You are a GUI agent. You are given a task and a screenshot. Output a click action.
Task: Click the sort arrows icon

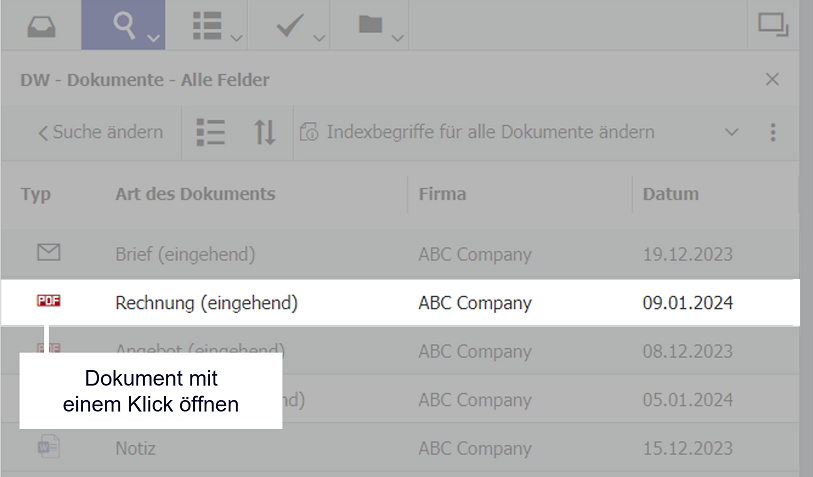click(265, 132)
